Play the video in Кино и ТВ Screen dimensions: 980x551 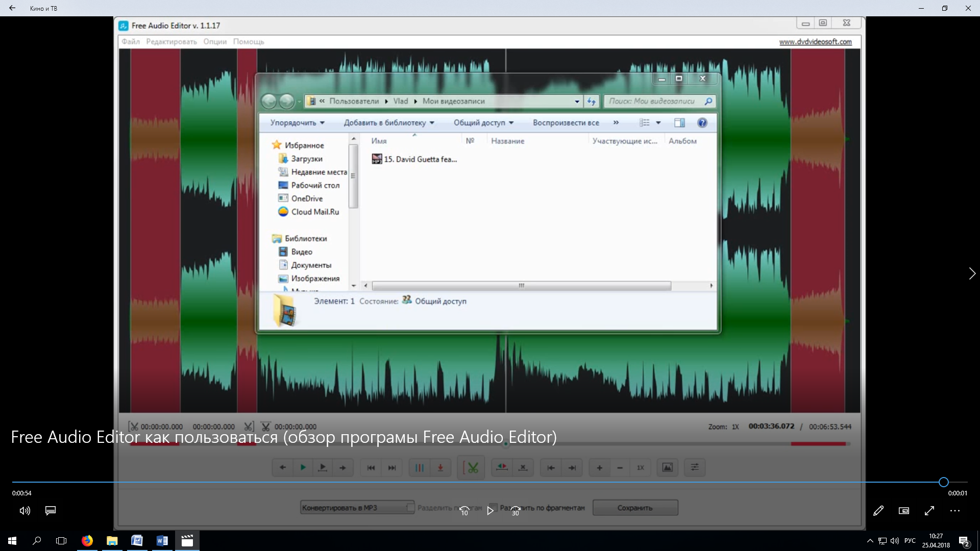pyautogui.click(x=490, y=510)
